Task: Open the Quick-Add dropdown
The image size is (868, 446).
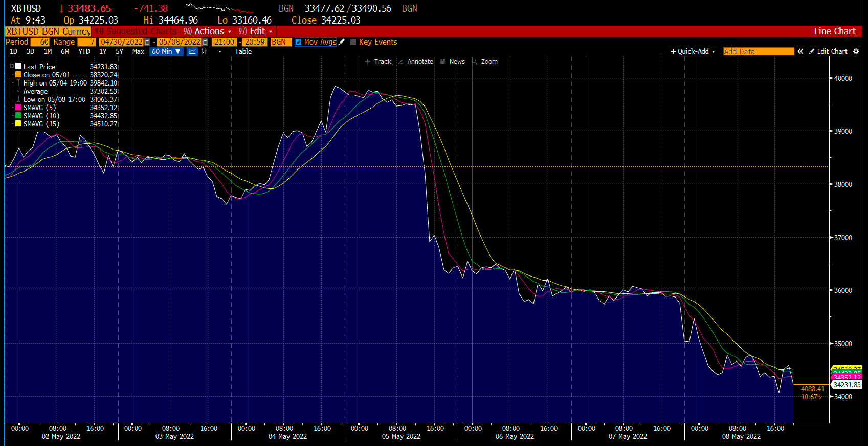Action: (x=693, y=52)
